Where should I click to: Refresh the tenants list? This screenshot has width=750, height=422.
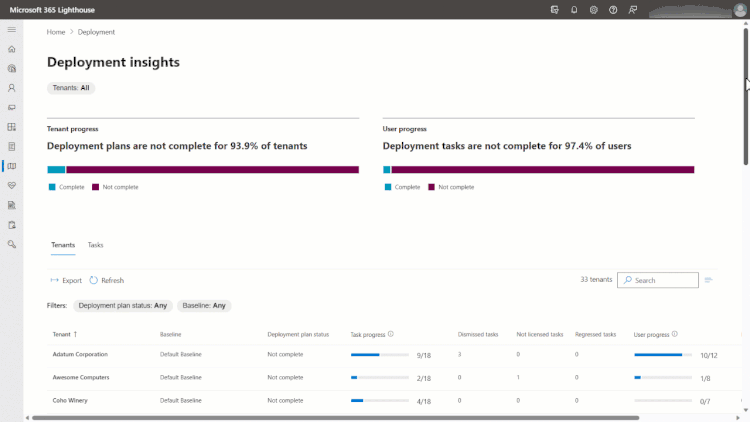pos(107,280)
